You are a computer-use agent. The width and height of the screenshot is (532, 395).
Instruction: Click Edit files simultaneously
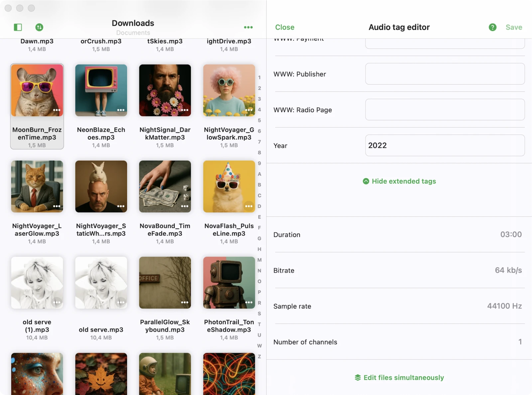point(399,378)
